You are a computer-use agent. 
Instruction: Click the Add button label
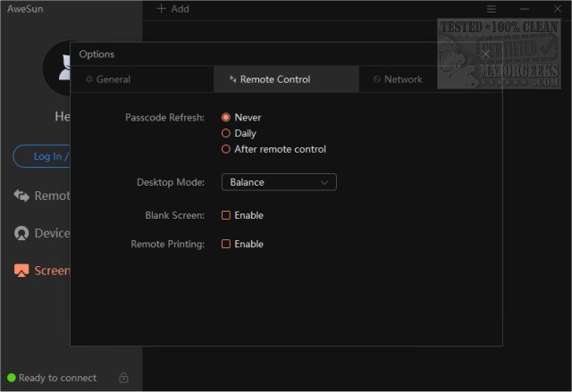[181, 9]
